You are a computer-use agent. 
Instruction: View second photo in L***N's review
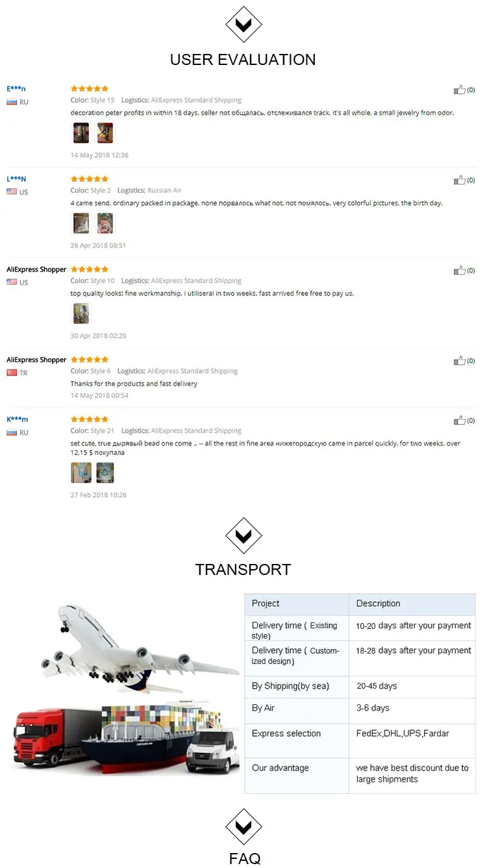pos(105,223)
